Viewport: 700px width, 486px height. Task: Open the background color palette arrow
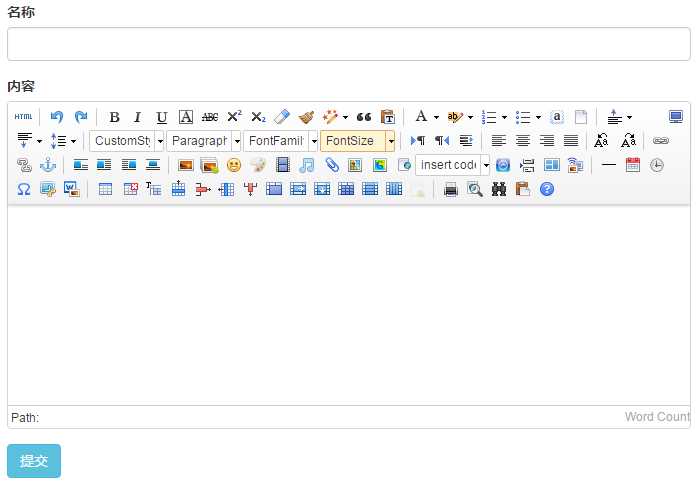tap(471, 117)
